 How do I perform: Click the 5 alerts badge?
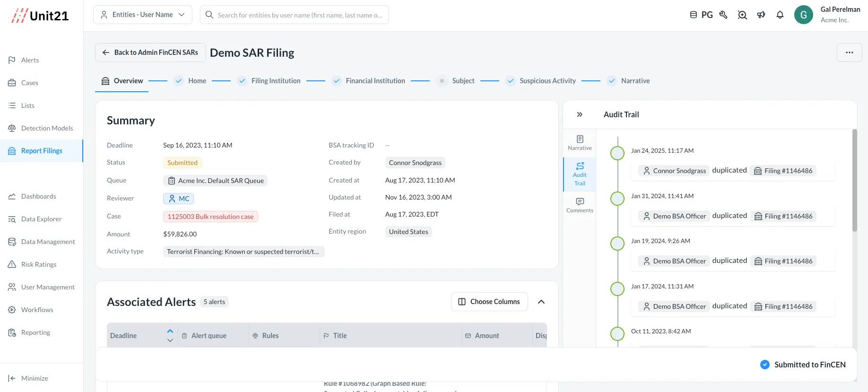(x=214, y=302)
